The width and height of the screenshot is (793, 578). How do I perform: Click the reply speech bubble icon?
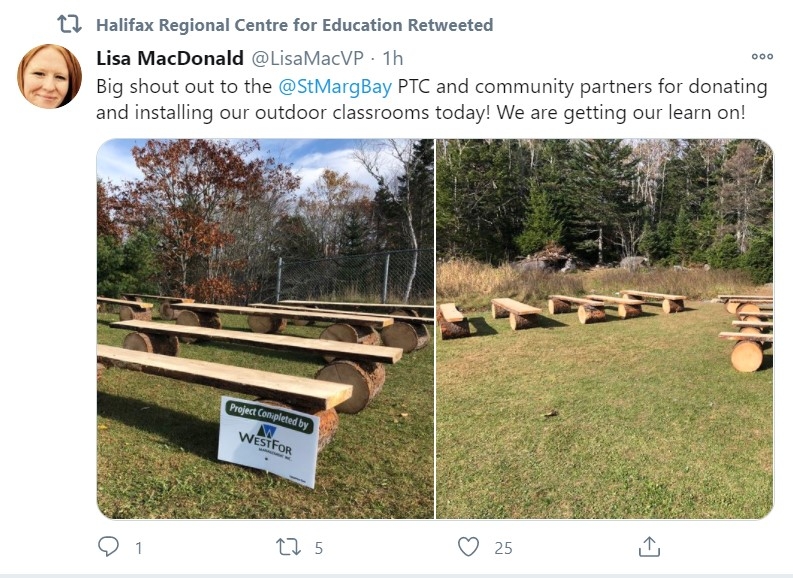[108, 546]
